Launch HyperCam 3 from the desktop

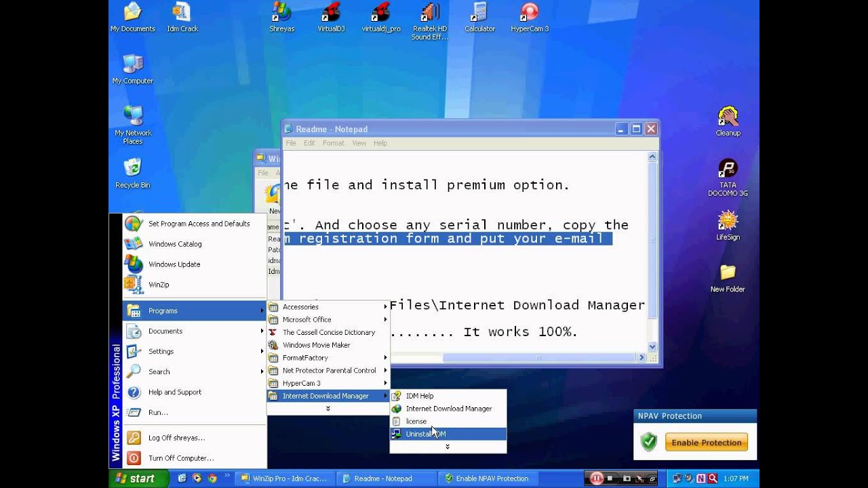click(x=530, y=18)
